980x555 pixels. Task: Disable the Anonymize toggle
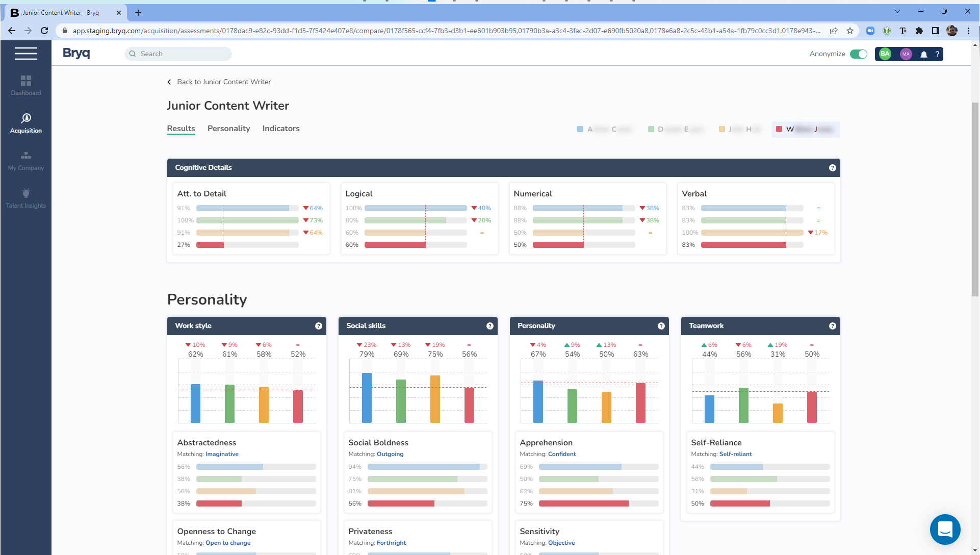859,54
